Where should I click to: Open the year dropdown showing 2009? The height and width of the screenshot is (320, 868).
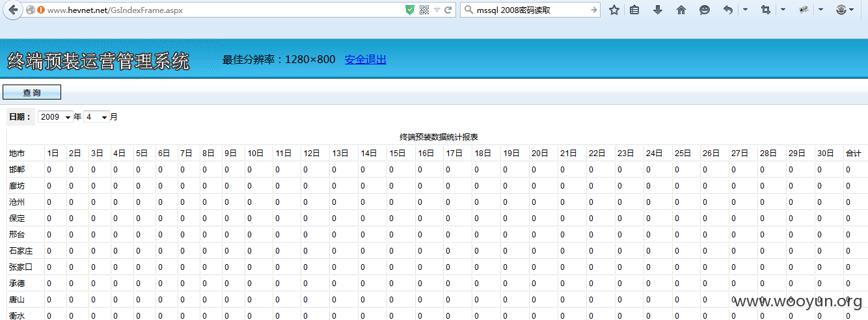pyautogui.click(x=55, y=117)
